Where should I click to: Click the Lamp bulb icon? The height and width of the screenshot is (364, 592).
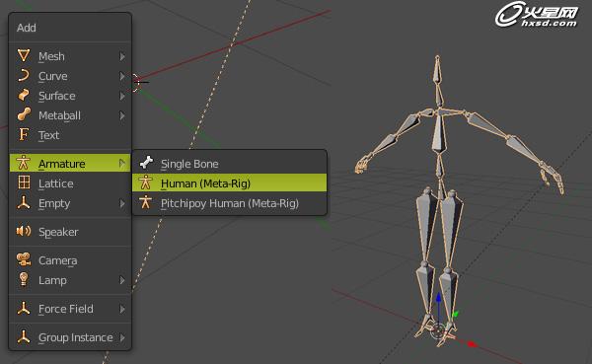[x=24, y=279]
